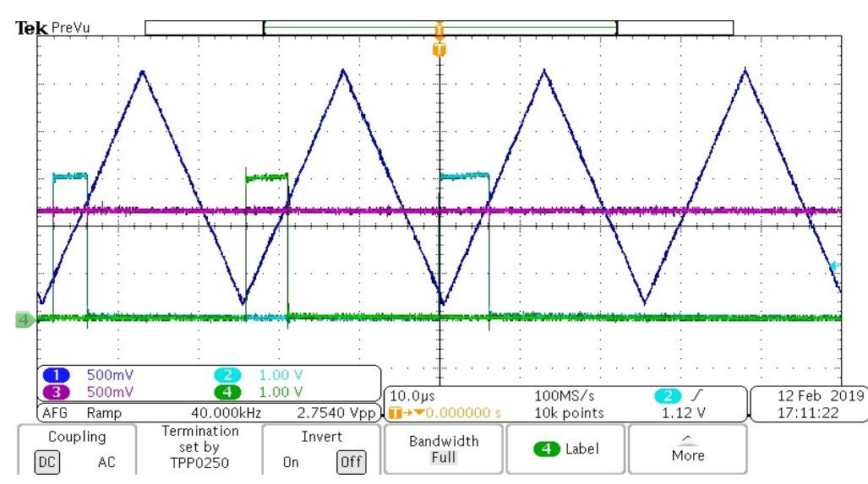Expand the More menu
Screen dimensions: 868x484
coord(688,449)
